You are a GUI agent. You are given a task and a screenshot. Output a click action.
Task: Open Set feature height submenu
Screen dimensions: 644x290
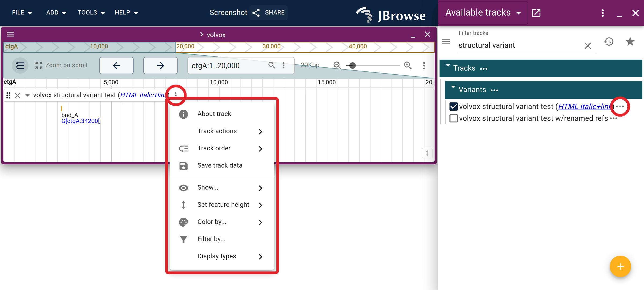pos(222,205)
